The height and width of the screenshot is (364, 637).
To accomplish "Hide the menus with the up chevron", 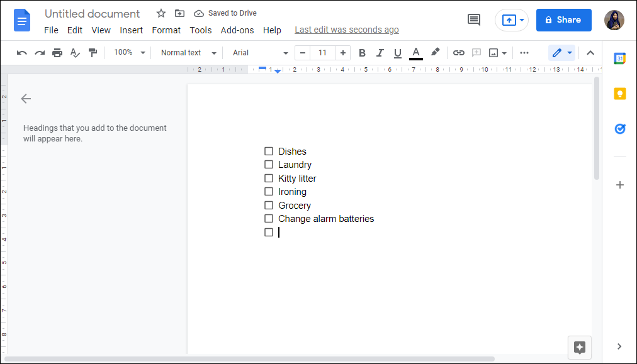I will (x=590, y=53).
